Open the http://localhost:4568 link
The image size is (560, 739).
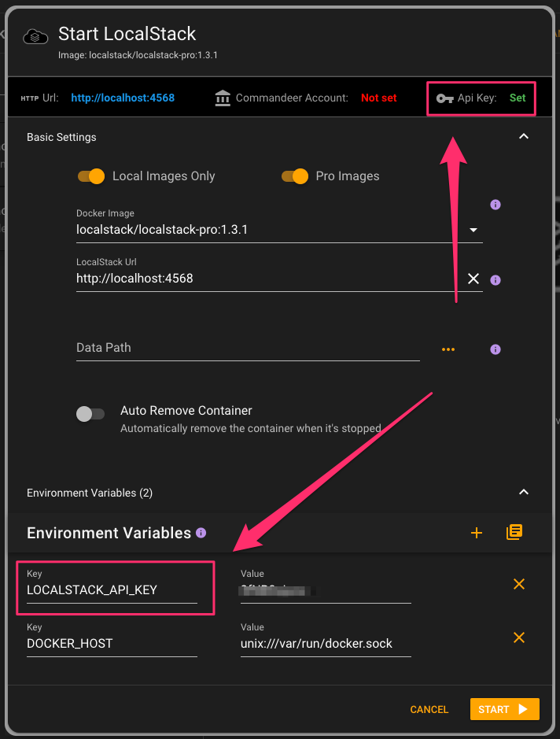123,98
